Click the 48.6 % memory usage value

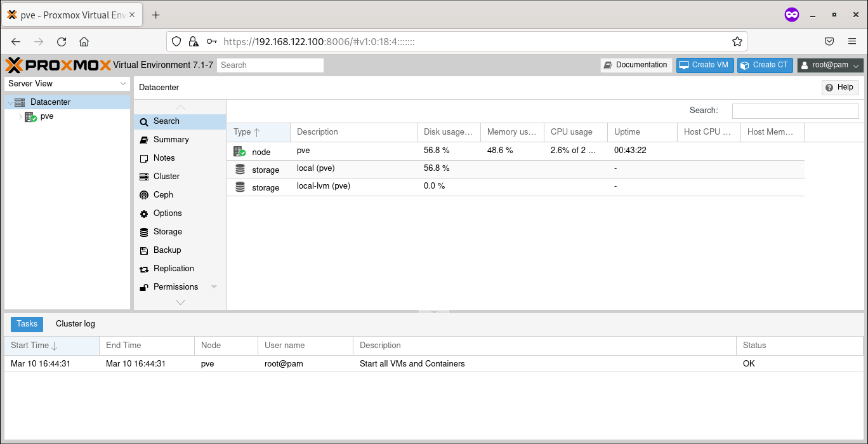(500, 151)
